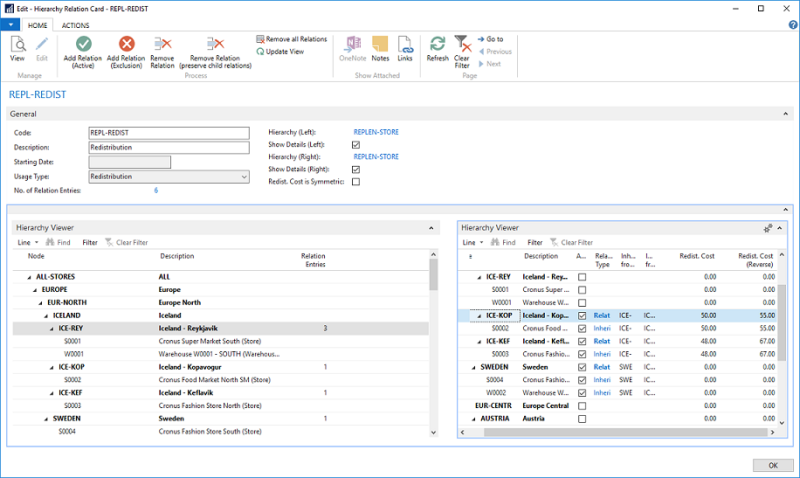Screen dimensions: 800x478
Task: Click the Add Relation (Exclusion) icon
Action: pyautogui.click(x=126, y=45)
